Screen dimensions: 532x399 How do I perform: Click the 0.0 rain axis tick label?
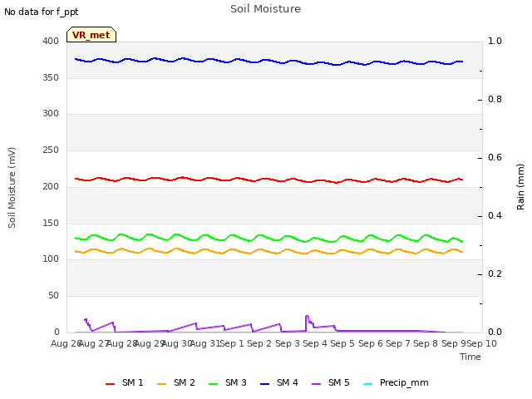[x=495, y=332]
